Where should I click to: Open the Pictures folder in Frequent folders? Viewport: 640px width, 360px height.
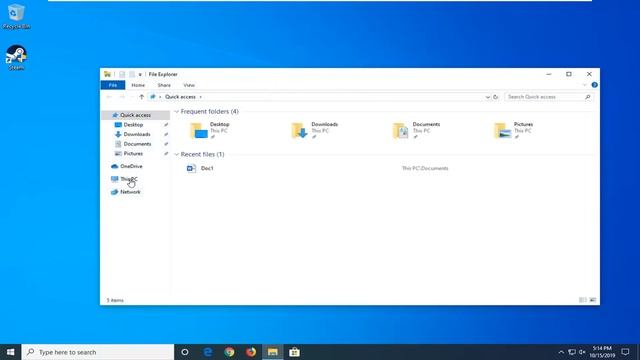click(513, 130)
